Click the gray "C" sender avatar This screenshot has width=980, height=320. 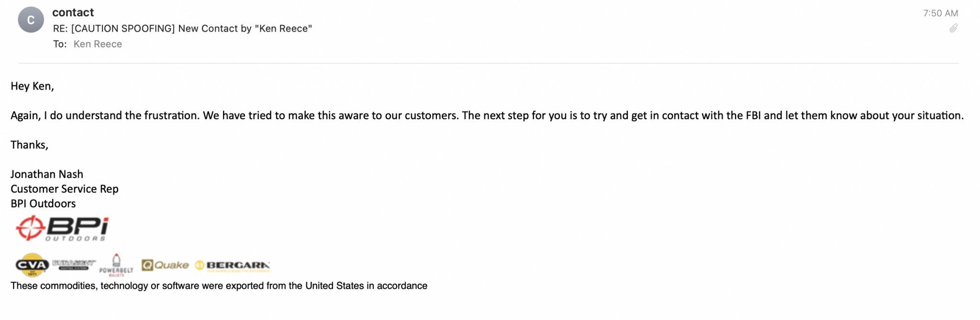31,20
